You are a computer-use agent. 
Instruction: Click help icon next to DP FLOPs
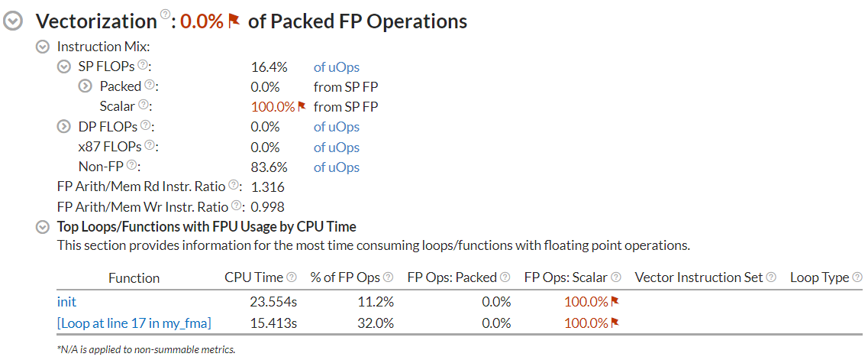point(145,125)
